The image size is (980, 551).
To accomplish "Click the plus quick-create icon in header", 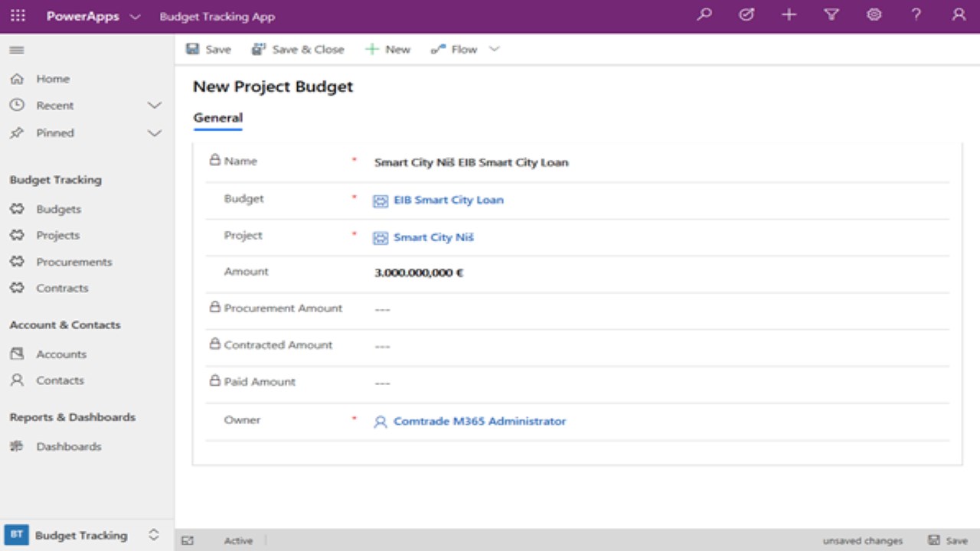I will (789, 15).
